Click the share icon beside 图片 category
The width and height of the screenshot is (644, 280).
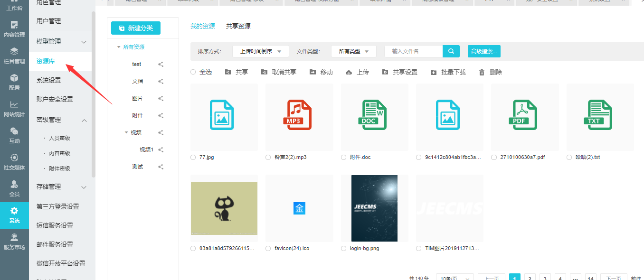pos(161,99)
